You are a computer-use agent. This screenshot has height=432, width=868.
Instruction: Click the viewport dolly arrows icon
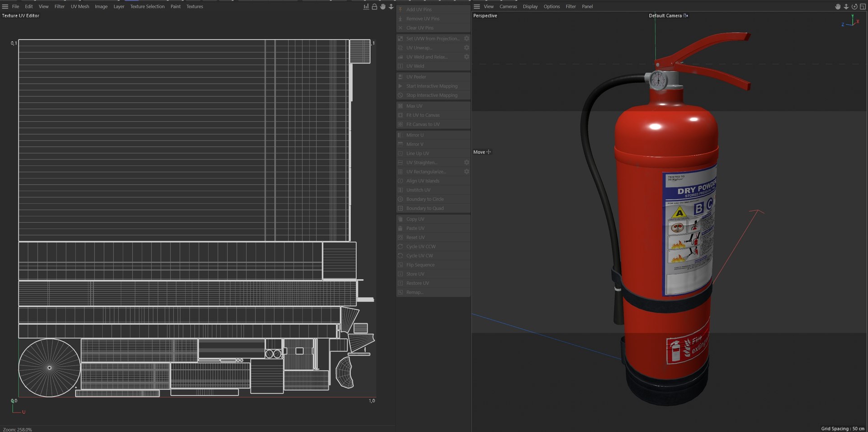click(x=846, y=6)
